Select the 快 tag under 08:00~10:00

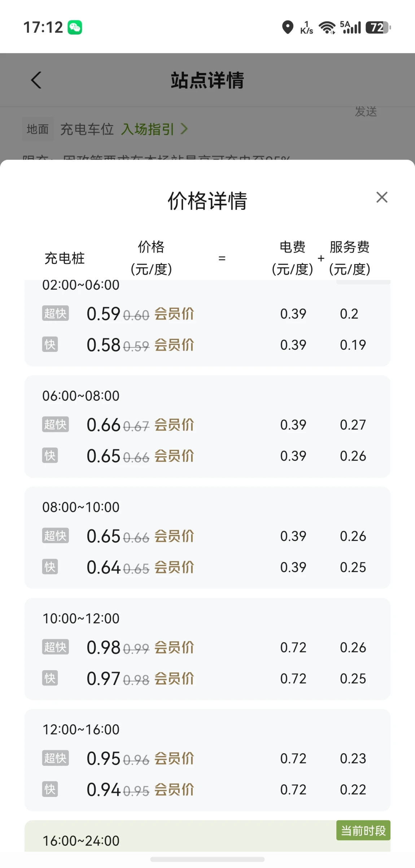(x=50, y=567)
